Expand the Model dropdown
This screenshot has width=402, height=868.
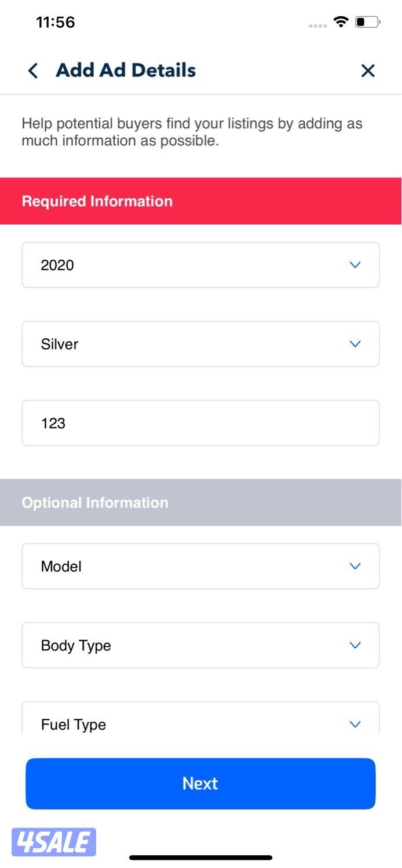[200, 567]
